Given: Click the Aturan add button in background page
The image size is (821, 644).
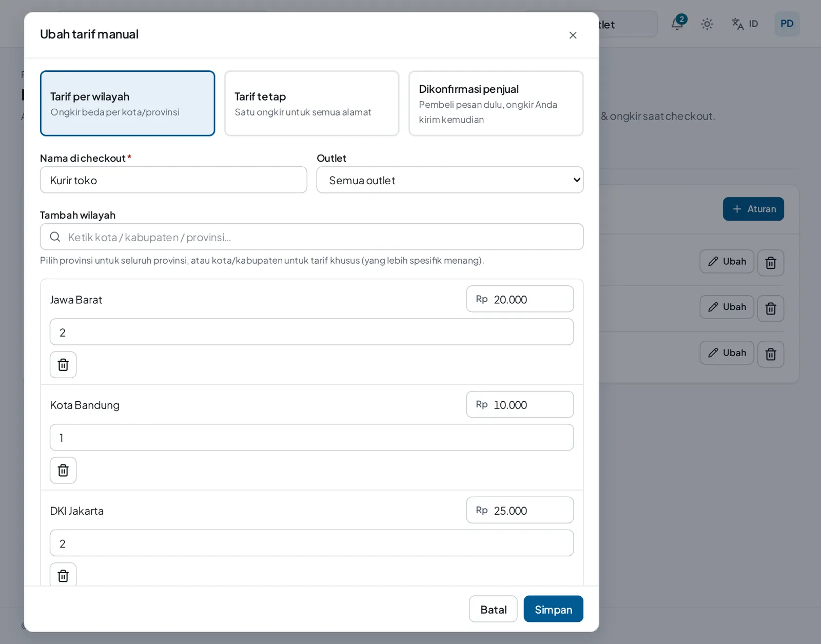Looking at the screenshot, I should coord(753,209).
